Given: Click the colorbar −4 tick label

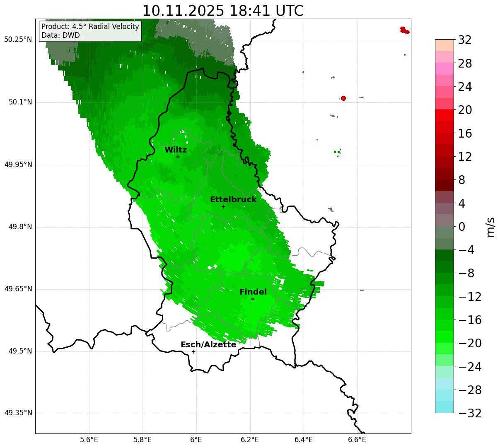Looking at the screenshot, I should tap(466, 250).
